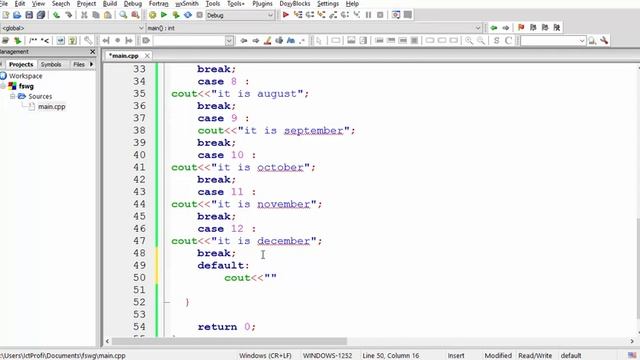Toggle search in selected text only
640x360 pixels.
tap(279, 40)
